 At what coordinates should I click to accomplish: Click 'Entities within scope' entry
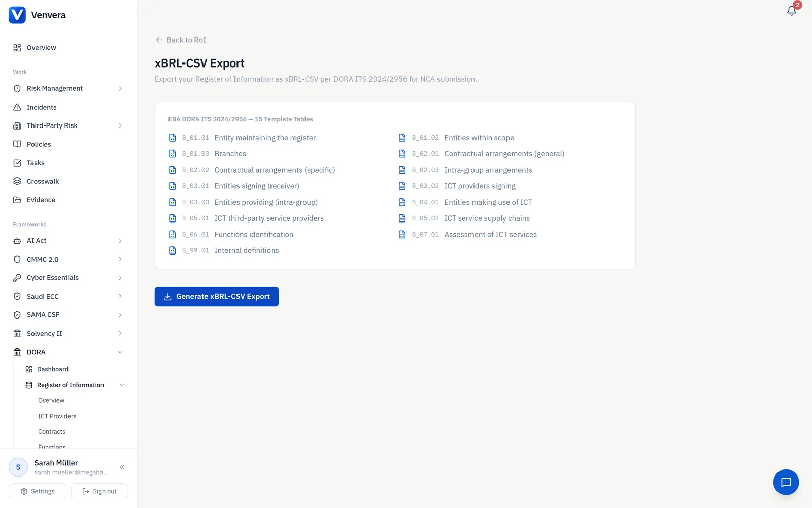[479, 138]
